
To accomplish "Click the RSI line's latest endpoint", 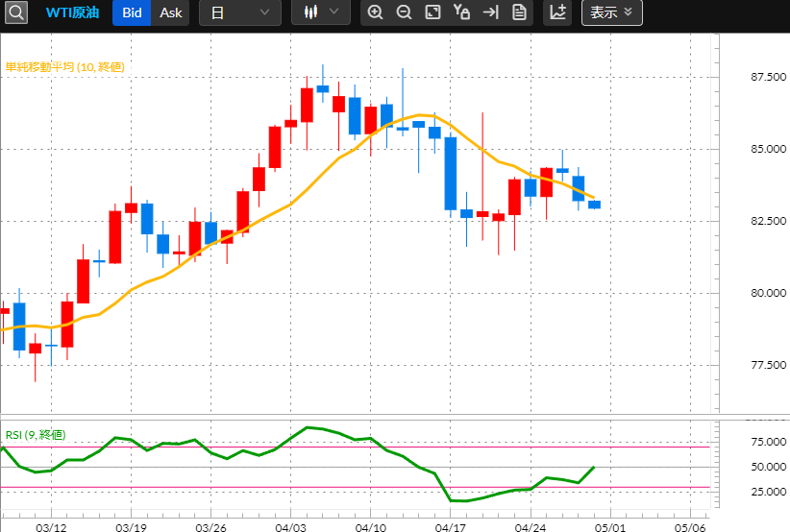I will coord(595,467).
